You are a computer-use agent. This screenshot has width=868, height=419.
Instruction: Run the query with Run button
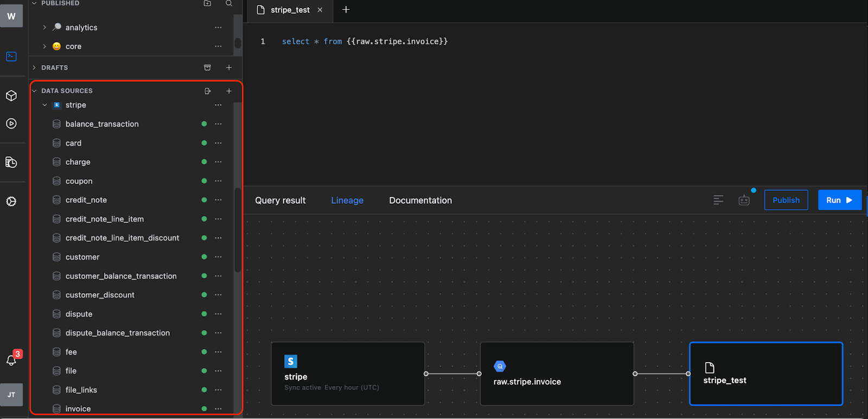point(839,200)
